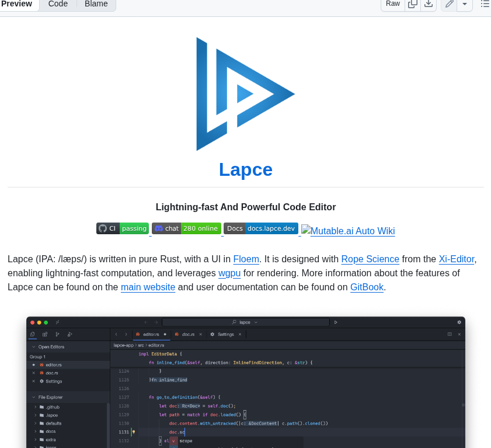491x448 pixels.
Task: Edit this file pencil icon
Action: coord(449,4)
